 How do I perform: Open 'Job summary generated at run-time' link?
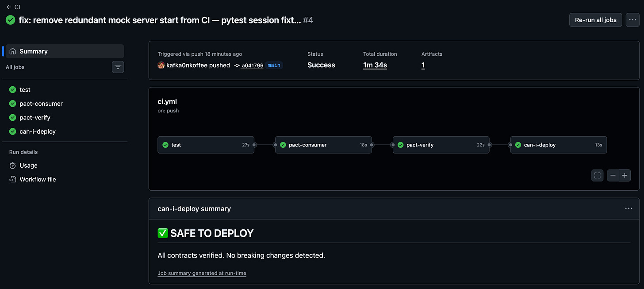202,273
